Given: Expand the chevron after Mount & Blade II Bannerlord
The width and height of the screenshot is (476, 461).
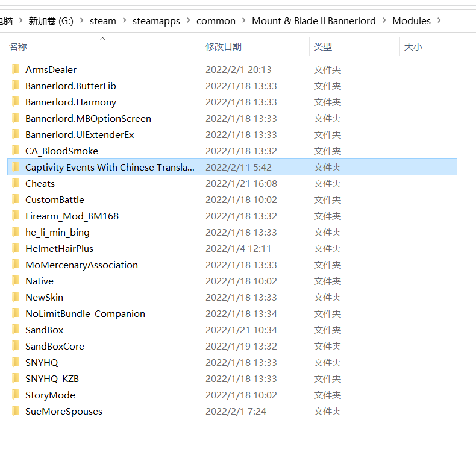Looking at the screenshot, I should [x=384, y=20].
